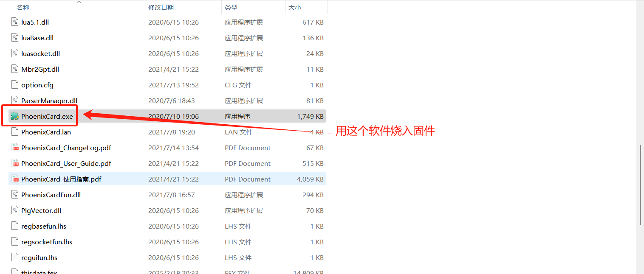Image resolution: width=644 pixels, height=274 pixels.
Task: Click the PhoenixCard.exe application icon
Action: point(15,116)
